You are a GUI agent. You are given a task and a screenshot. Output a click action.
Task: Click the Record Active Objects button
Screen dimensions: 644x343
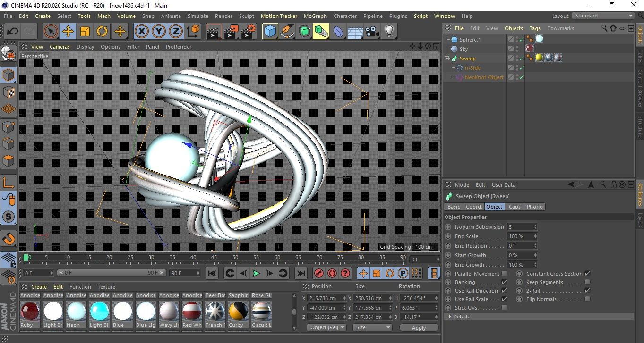pos(318,273)
